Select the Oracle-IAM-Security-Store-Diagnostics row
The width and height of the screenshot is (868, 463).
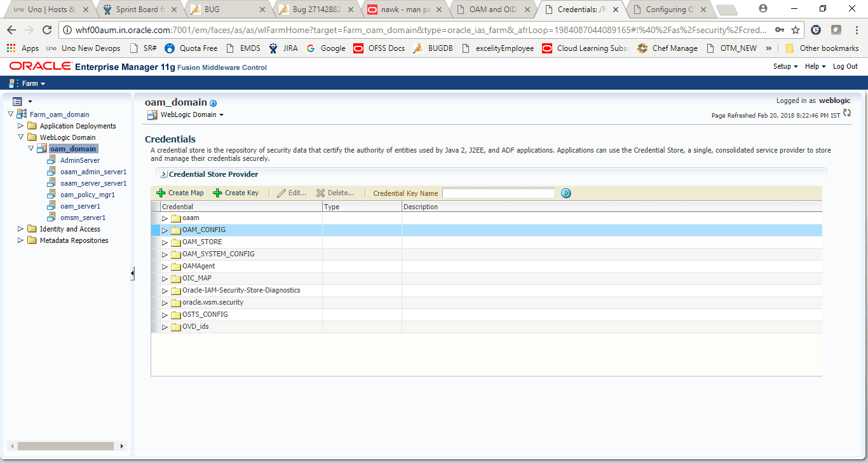pyautogui.click(x=486, y=291)
